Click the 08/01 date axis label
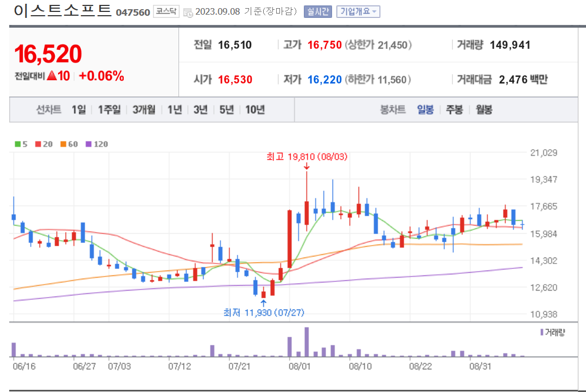Image resolution: width=586 pixels, height=392 pixels. tap(300, 366)
